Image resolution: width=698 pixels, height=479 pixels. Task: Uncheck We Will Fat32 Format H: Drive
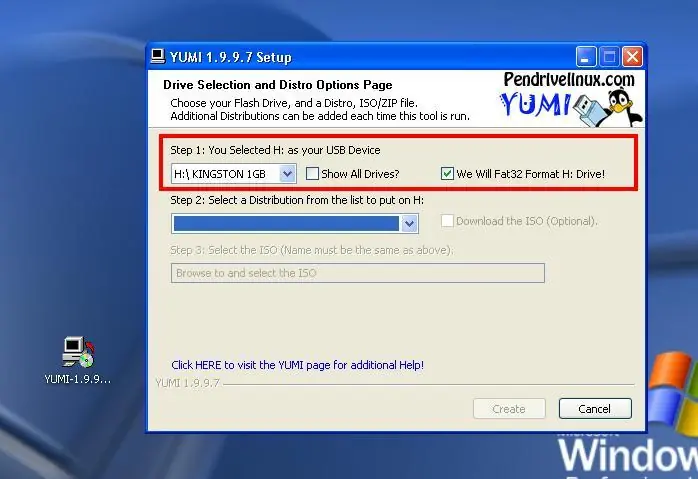[x=447, y=174]
